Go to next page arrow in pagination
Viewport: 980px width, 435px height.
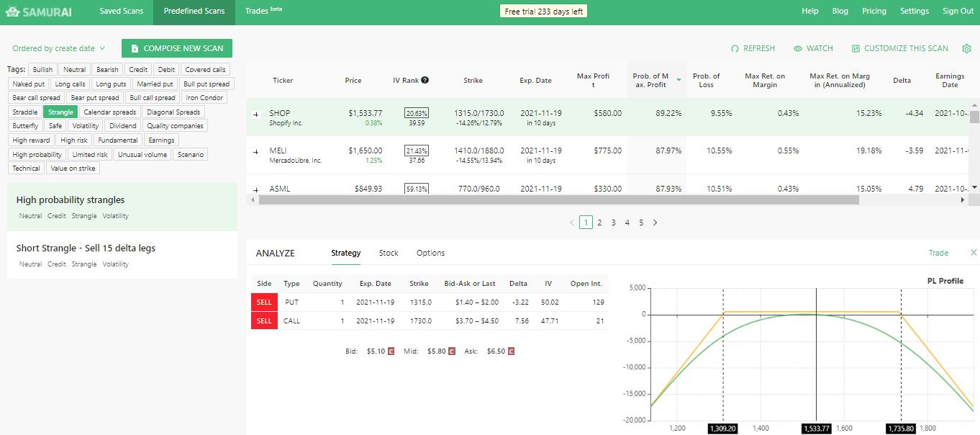pos(655,223)
